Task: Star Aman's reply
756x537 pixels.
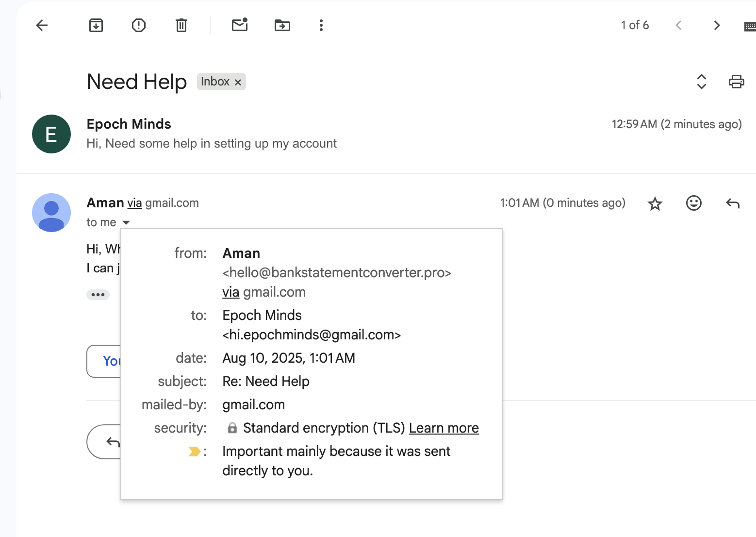Action: tap(655, 203)
